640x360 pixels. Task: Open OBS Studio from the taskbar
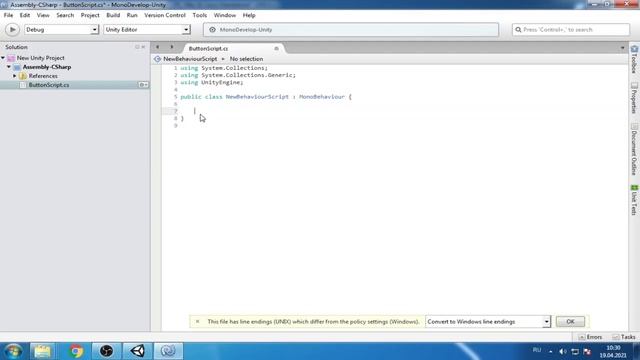(106, 351)
